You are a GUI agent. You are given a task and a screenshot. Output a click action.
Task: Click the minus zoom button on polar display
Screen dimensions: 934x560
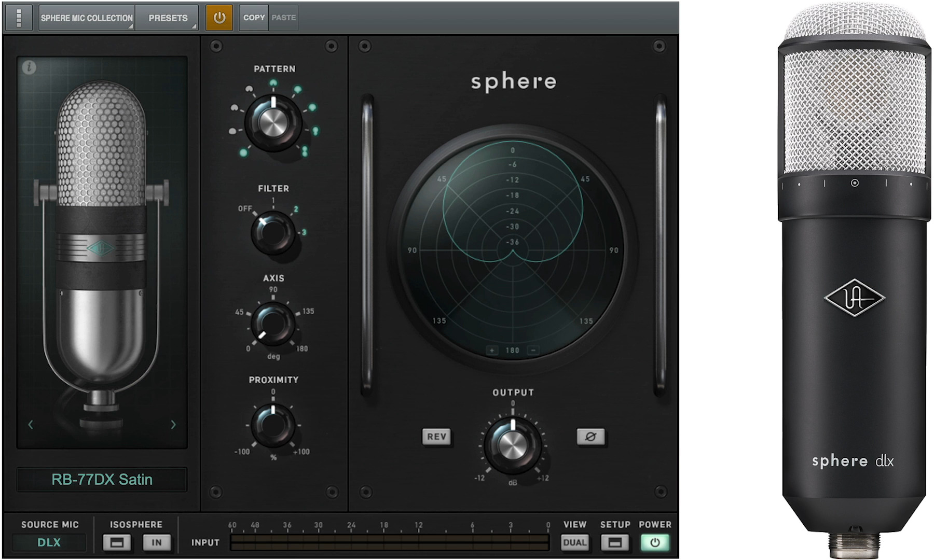(x=533, y=351)
